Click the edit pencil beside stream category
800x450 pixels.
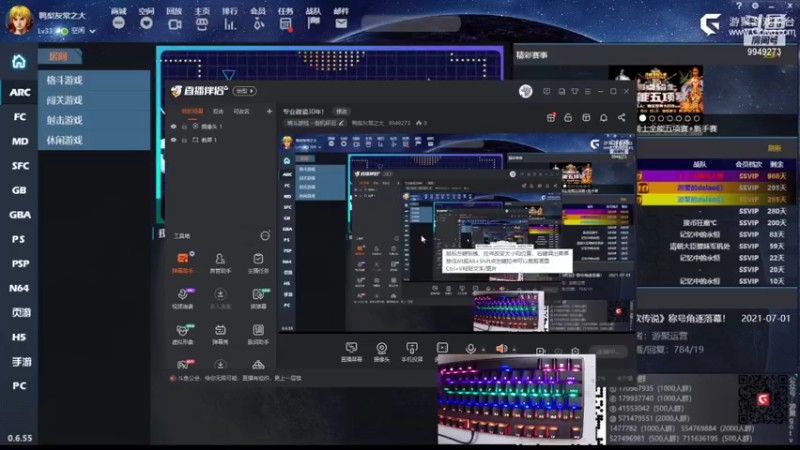[x=341, y=123]
